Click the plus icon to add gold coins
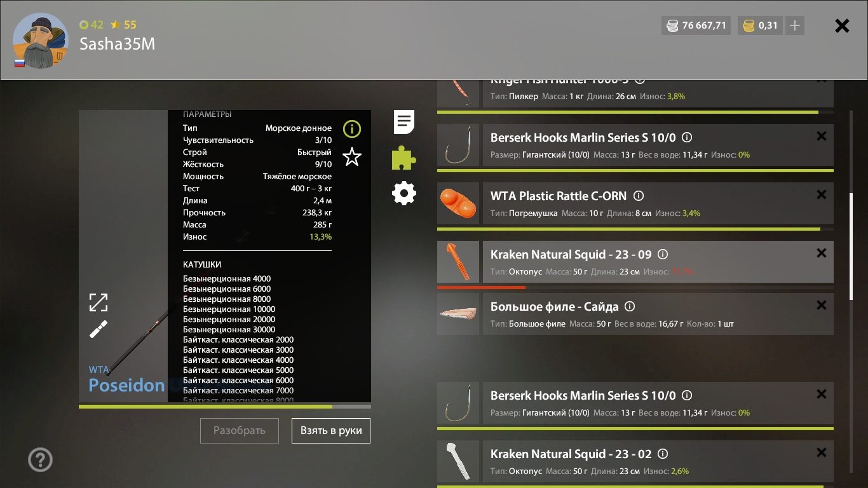Screen dimensions: 868x488 pos(794,25)
